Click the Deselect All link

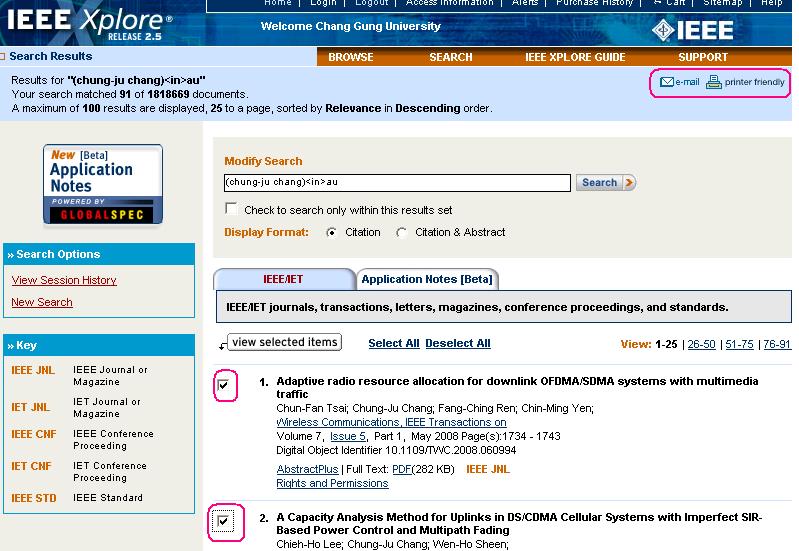[x=458, y=344]
